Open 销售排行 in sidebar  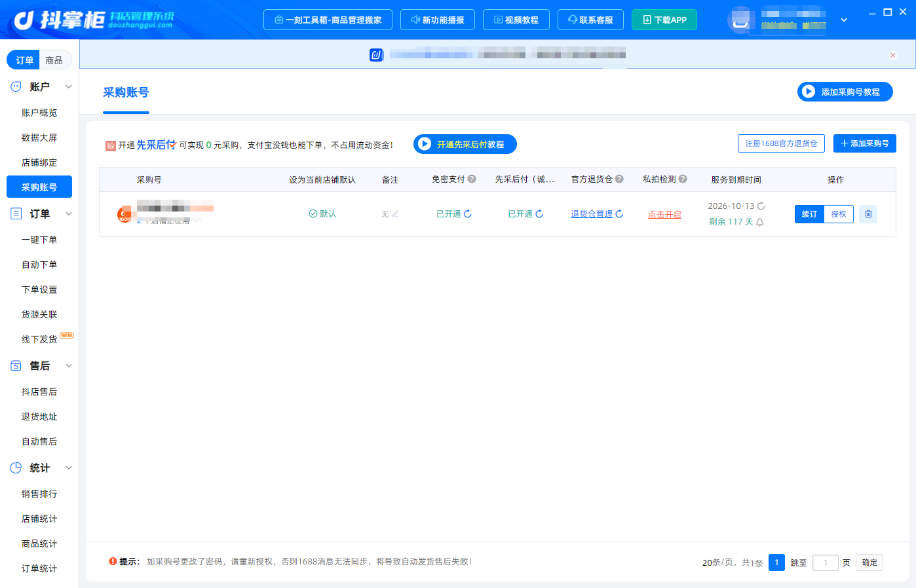[x=39, y=494]
